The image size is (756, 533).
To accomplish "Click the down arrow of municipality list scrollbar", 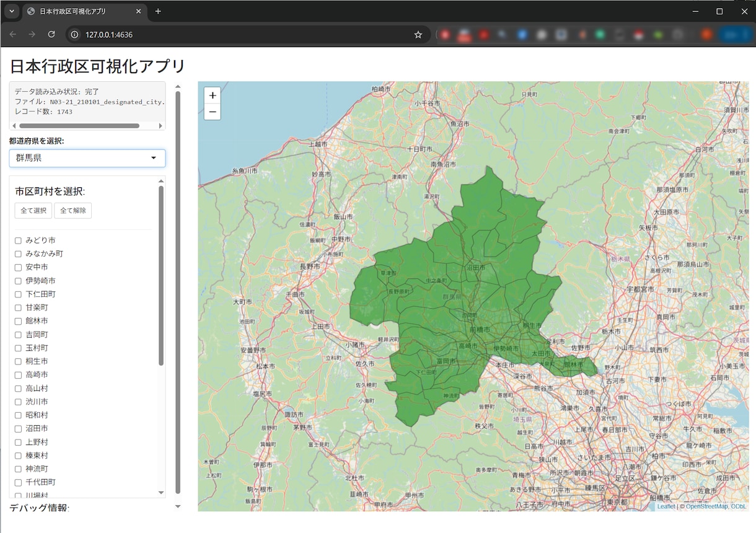I will [161, 493].
